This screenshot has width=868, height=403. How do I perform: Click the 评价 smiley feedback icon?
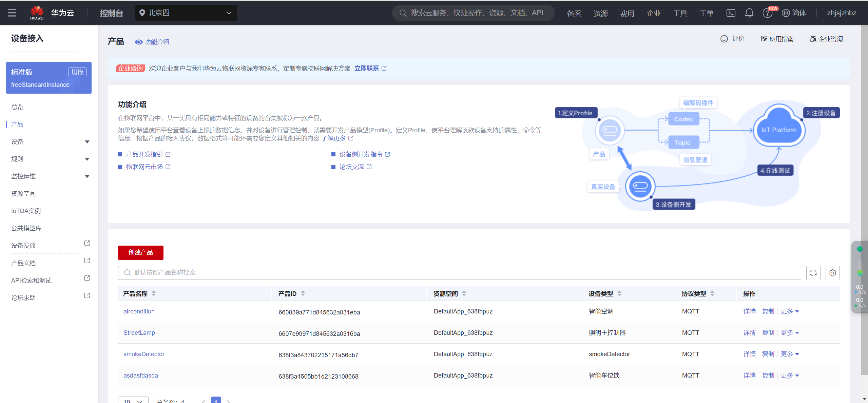click(x=724, y=39)
